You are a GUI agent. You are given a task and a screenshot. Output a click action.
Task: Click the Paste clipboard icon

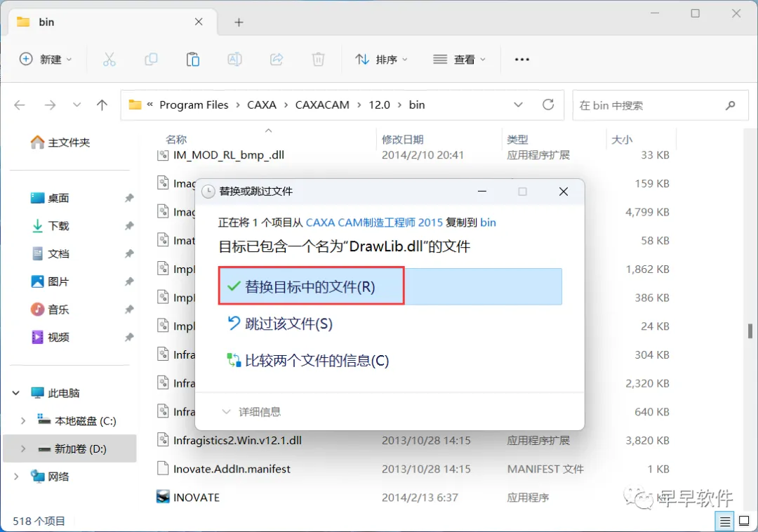pos(193,60)
